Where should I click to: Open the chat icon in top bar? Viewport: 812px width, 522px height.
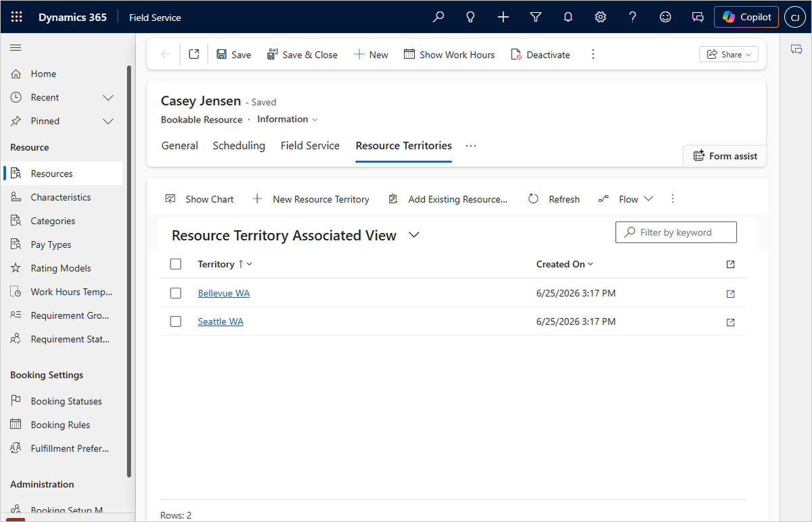tap(698, 17)
